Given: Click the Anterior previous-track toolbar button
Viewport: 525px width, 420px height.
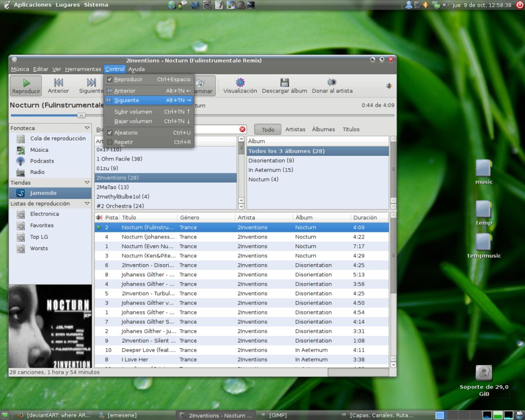Looking at the screenshot, I should click(58, 86).
